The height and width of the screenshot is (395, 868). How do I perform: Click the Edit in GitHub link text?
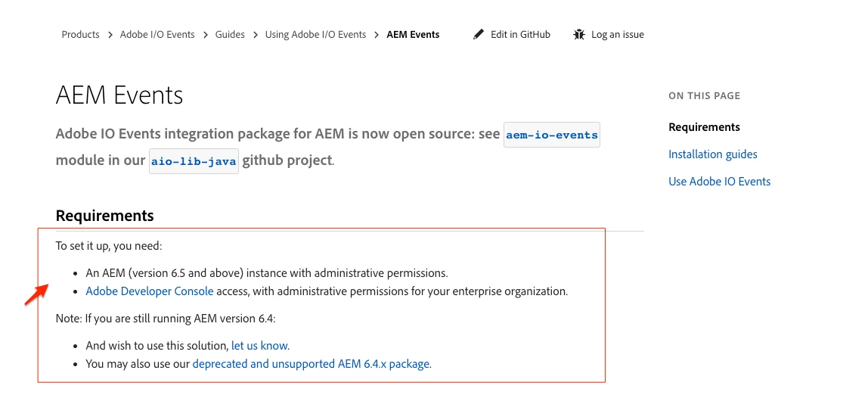(520, 35)
